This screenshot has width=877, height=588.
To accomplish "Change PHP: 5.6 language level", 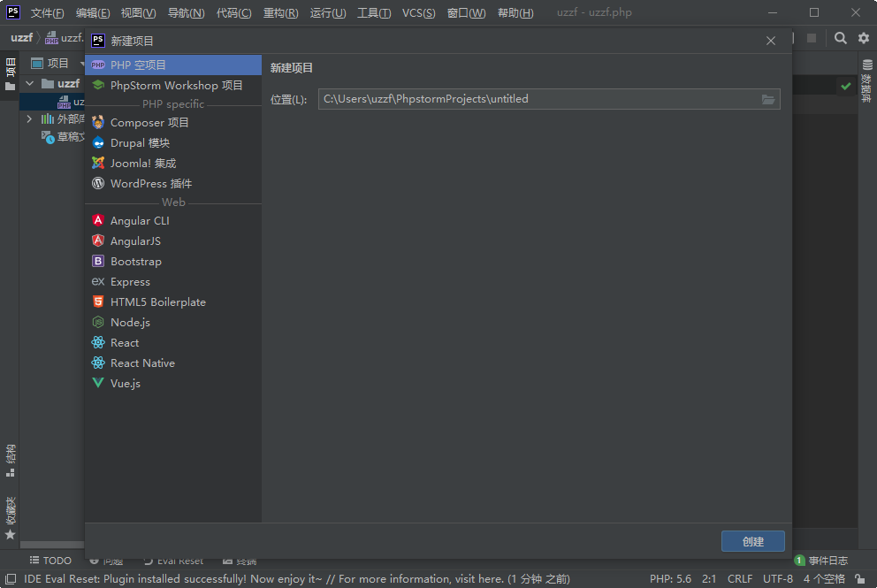I will 670,579.
